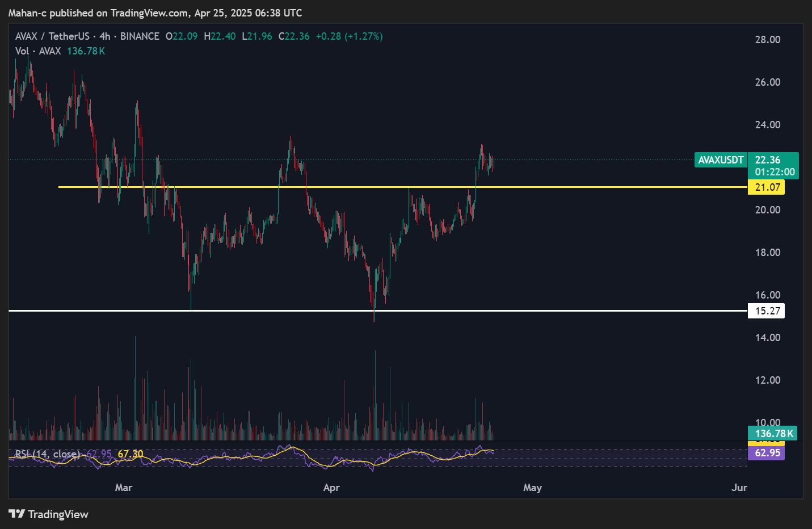Click the Apr label on time axis
The image size is (812, 529).
tap(331, 488)
